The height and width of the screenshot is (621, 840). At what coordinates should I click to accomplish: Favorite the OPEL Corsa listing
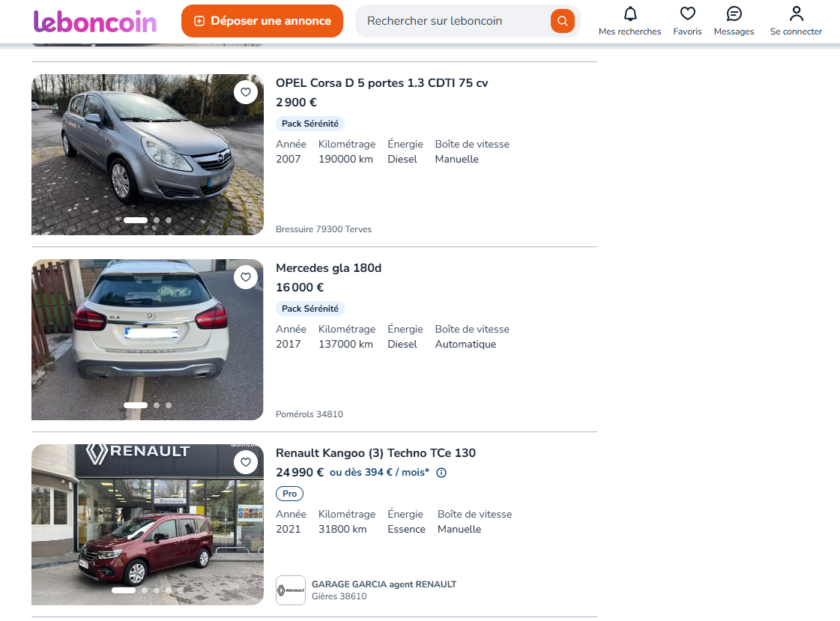click(246, 92)
